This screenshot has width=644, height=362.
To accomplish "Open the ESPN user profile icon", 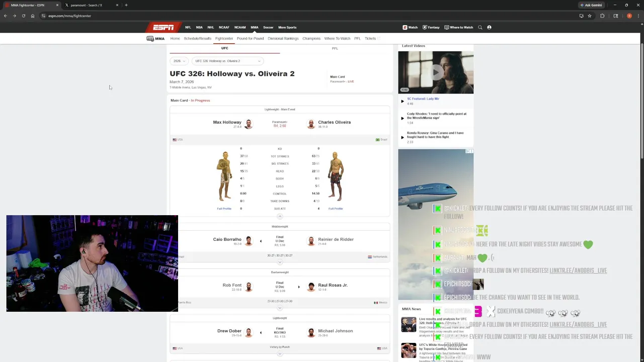I will [x=489, y=27].
